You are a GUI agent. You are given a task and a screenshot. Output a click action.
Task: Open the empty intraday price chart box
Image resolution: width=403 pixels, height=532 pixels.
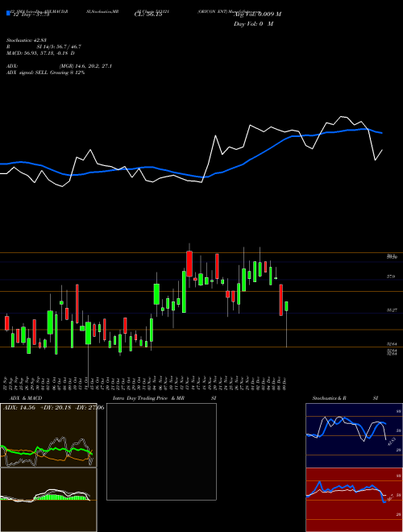[x=161, y=451]
